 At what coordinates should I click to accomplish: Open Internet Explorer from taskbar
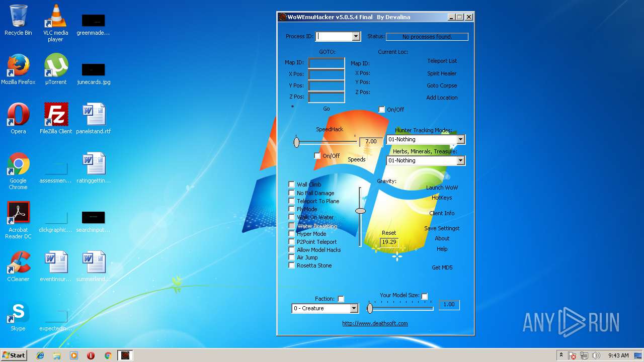pyautogui.click(x=40, y=355)
